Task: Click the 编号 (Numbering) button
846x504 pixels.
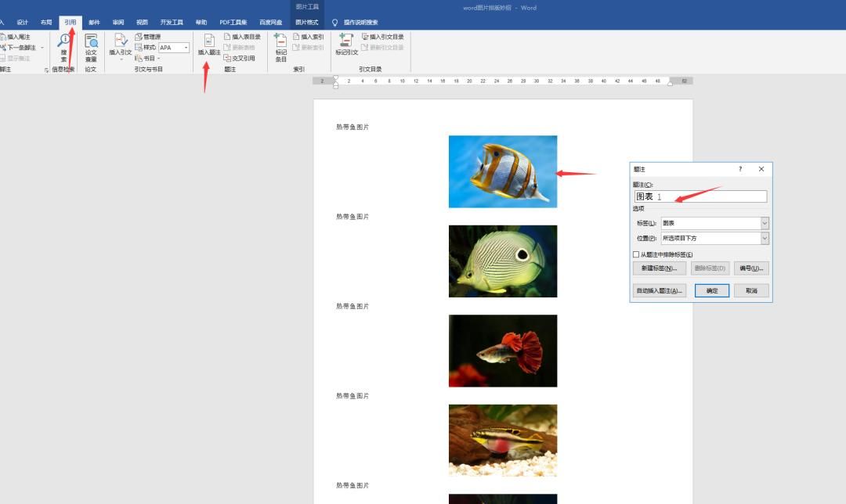Action: pos(751,268)
